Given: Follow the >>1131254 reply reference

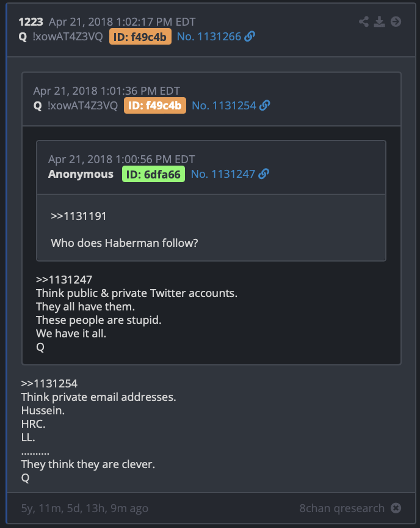Looking at the screenshot, I should 49,384.
